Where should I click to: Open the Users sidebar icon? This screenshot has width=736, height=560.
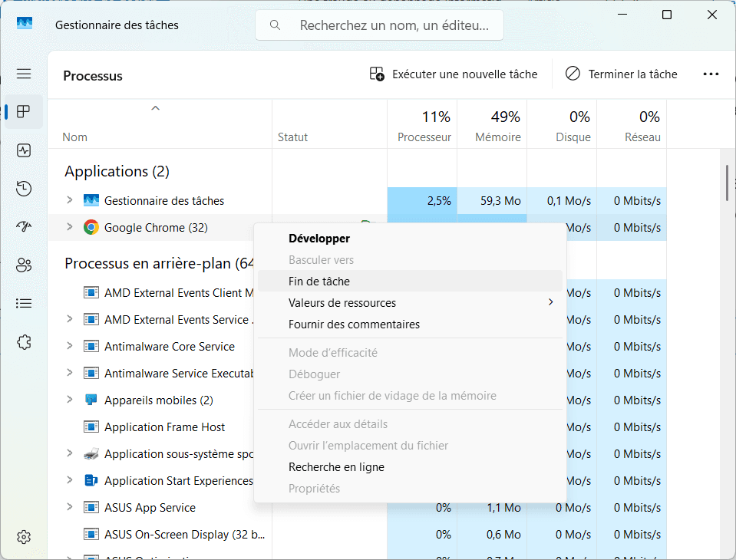24,265
